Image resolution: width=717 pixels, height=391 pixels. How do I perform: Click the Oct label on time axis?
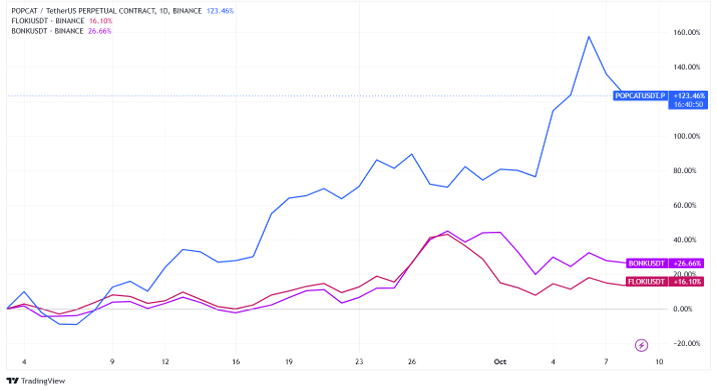click(500, 362)
